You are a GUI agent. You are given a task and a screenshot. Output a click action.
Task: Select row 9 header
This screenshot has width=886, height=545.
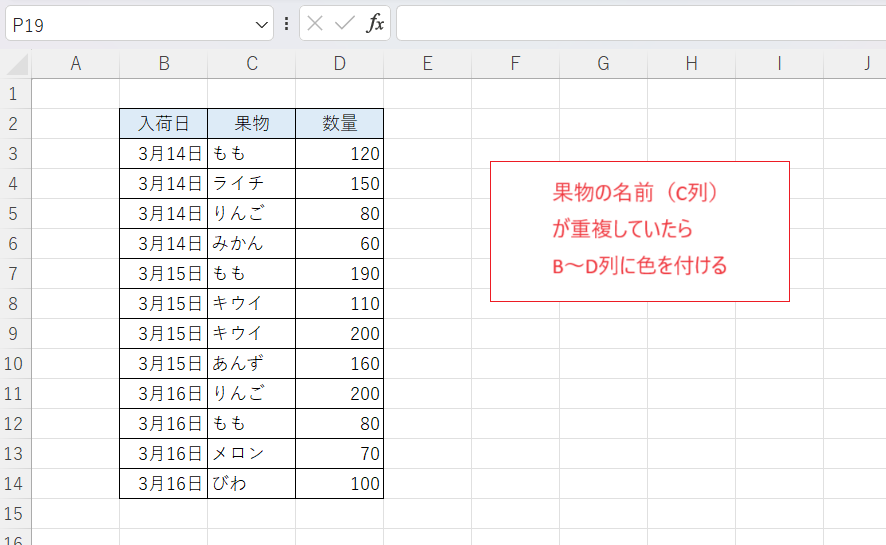coord(15,334)
